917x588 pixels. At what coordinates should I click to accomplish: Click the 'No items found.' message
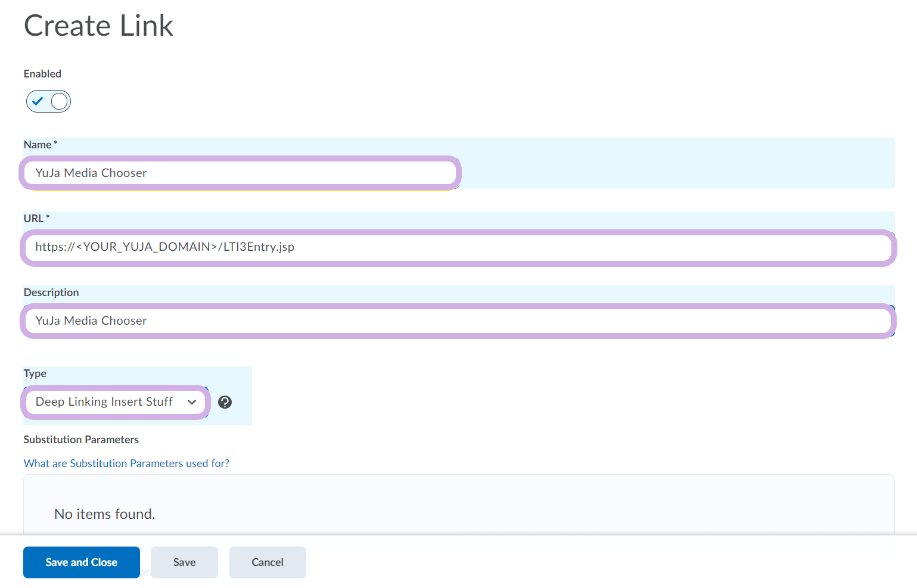pos(105,514)
